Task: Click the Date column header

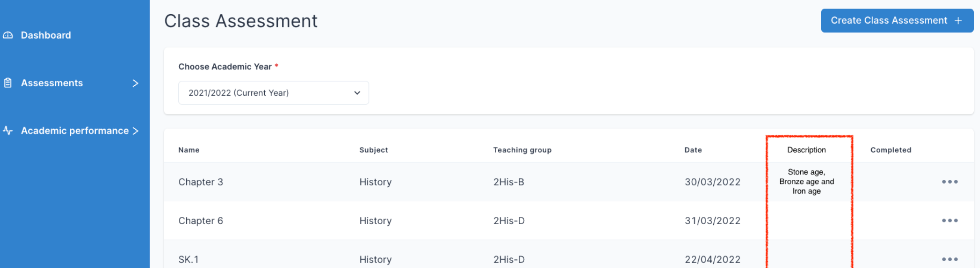Action: 693,150
